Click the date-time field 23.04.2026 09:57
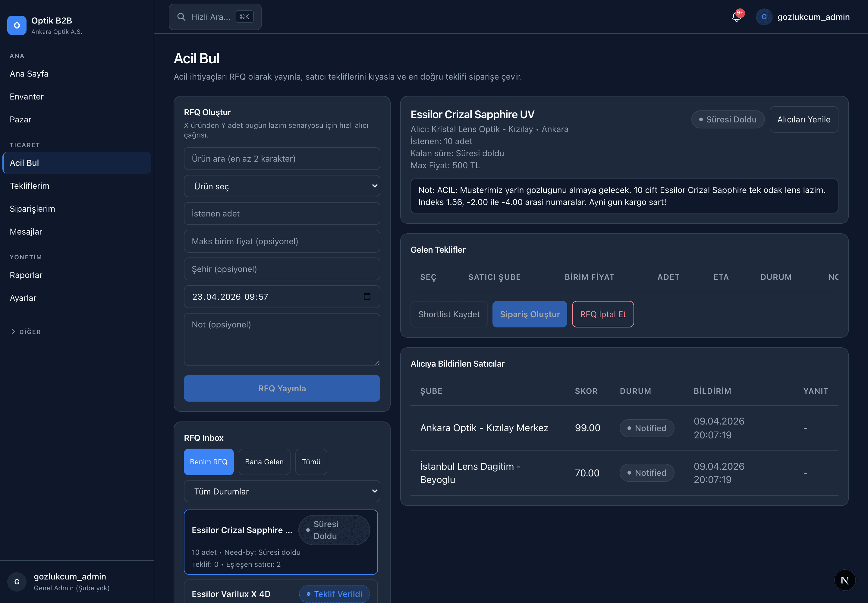 282,297
